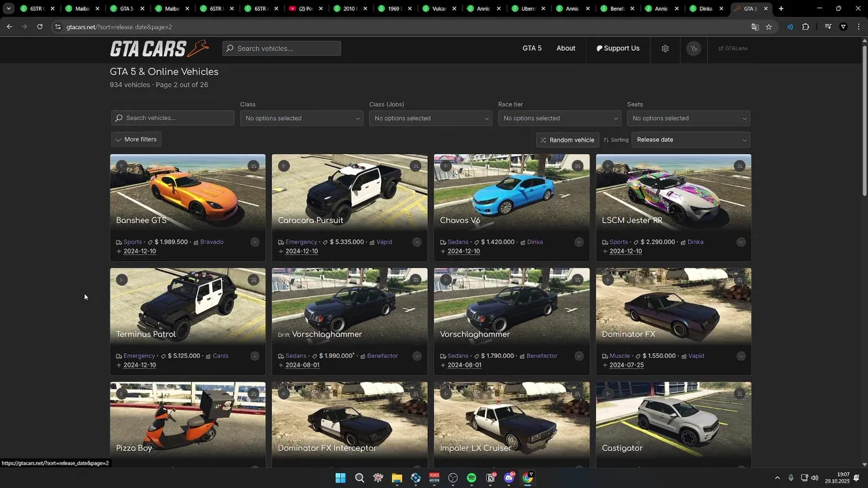Open the list icon on Castigator card
Image resolution: width=868 pixels, height=488 pixels.
pyautogui.click(x=740, y=394)
